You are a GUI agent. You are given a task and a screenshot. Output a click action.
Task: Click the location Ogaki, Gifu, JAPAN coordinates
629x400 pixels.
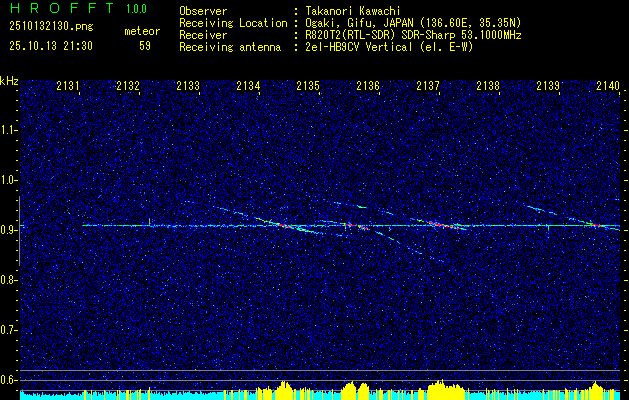(413, 23)
